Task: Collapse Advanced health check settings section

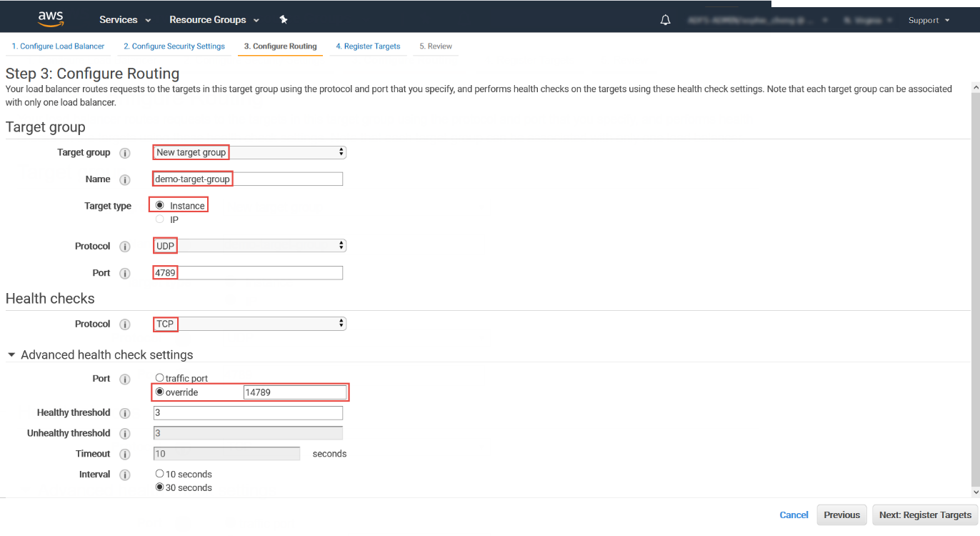Action: (x=11, y=355)
